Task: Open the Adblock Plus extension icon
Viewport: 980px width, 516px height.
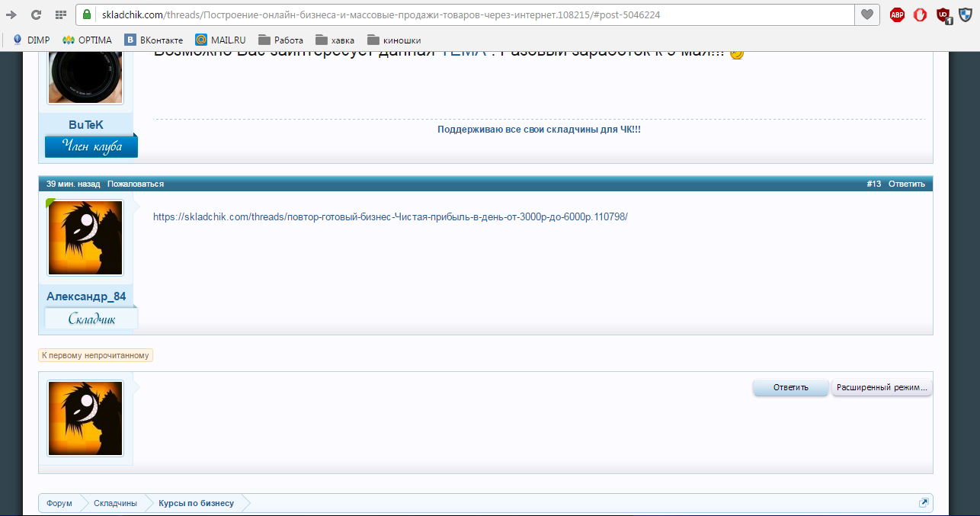Action: coord(897,14)
